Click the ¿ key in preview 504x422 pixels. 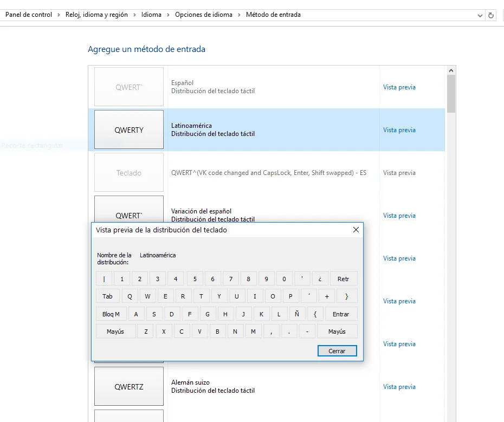click(x=320, y=278)
